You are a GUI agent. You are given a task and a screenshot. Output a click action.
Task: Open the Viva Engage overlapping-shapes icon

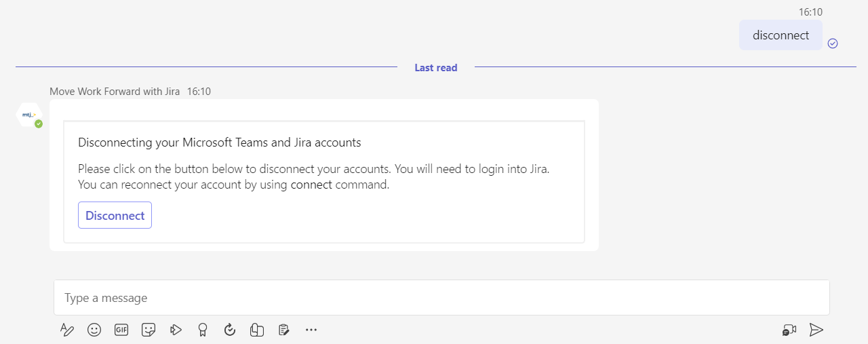pyautogui.click(x=256, y=330)
